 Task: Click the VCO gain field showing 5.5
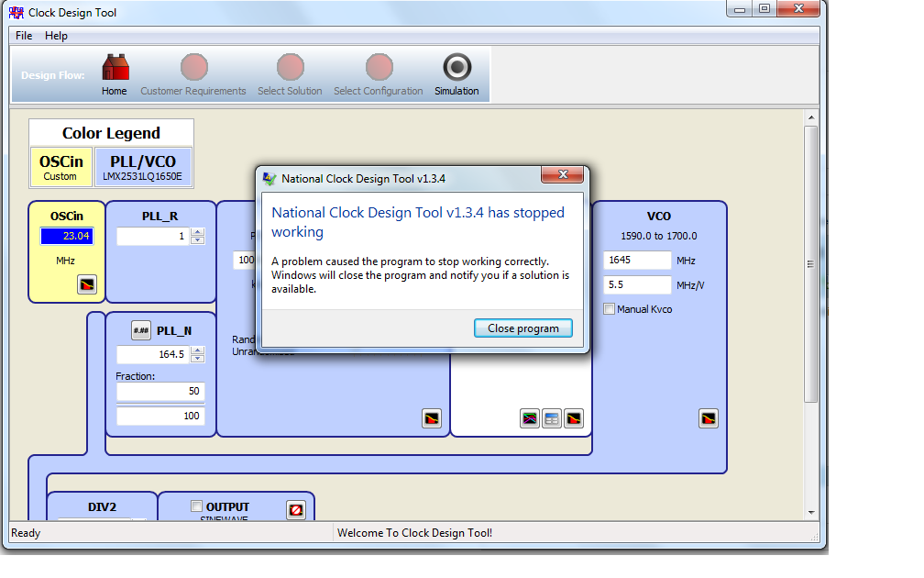[x=637, y=284]
